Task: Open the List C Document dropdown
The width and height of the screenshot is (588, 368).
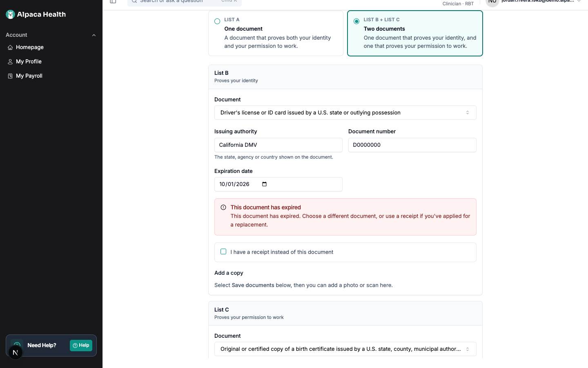Action: tap(345, 349)
